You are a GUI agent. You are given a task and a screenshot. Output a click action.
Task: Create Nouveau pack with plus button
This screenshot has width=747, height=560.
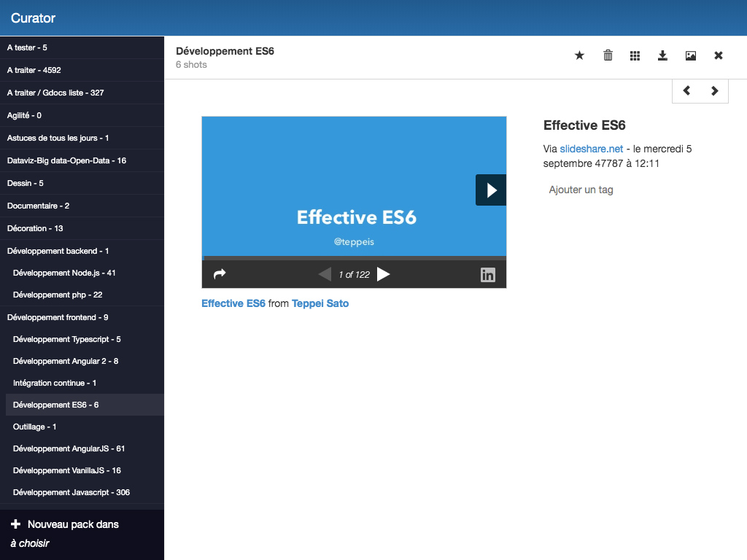(16, 524)
